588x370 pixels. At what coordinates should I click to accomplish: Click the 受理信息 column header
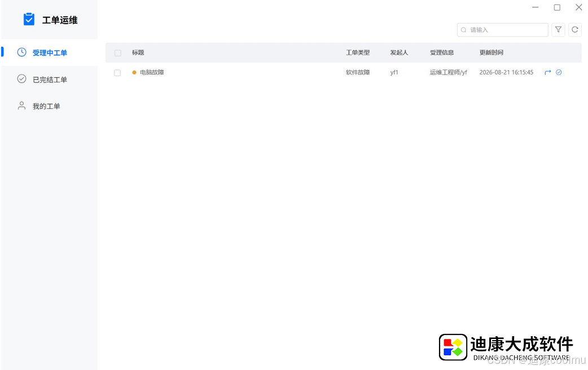click(442, 52)
